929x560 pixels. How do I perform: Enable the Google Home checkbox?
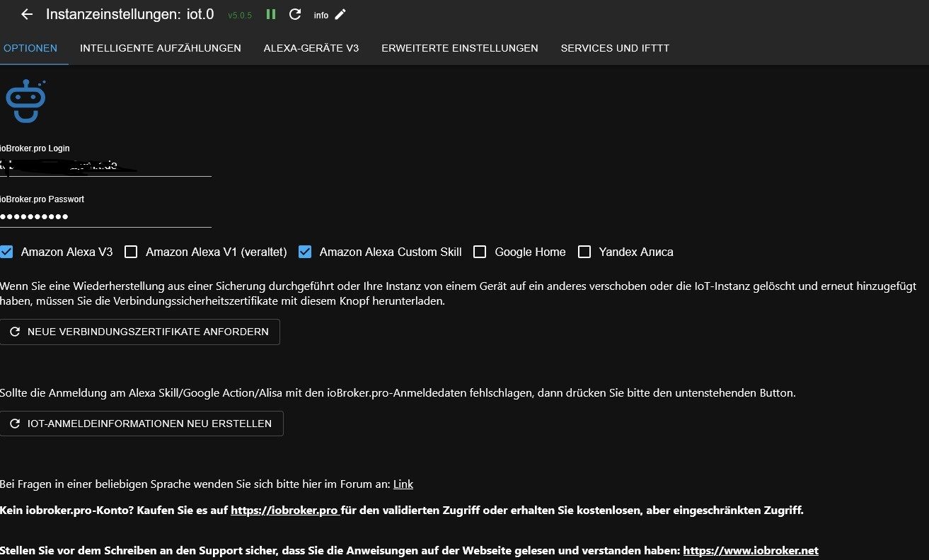tap(480, 252)
